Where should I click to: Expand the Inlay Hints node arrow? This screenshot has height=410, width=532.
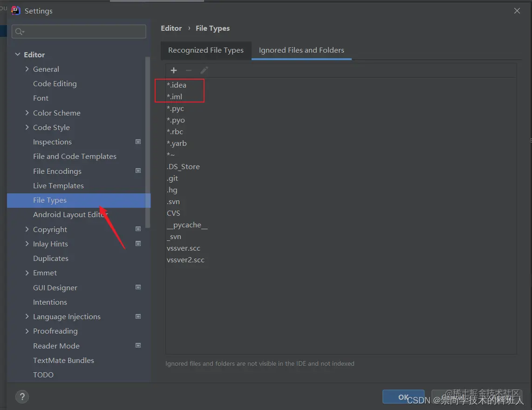(27, 244)
